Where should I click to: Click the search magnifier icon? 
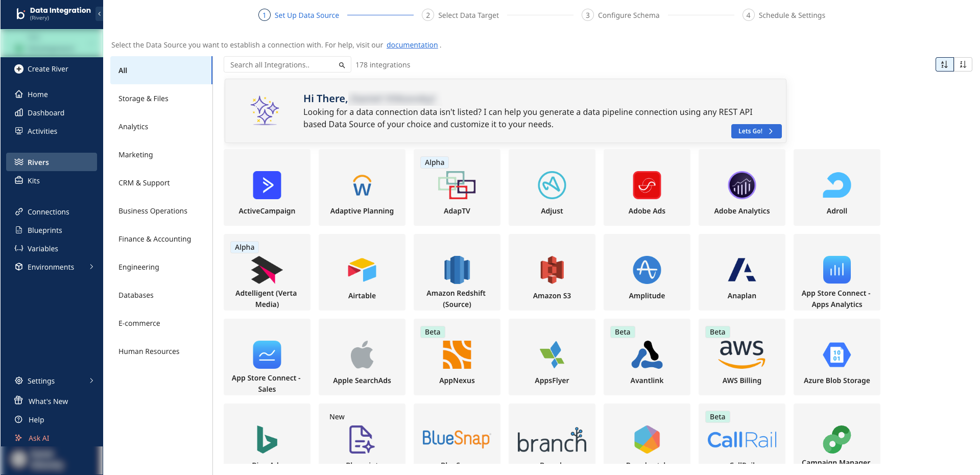tap(342, 65)
